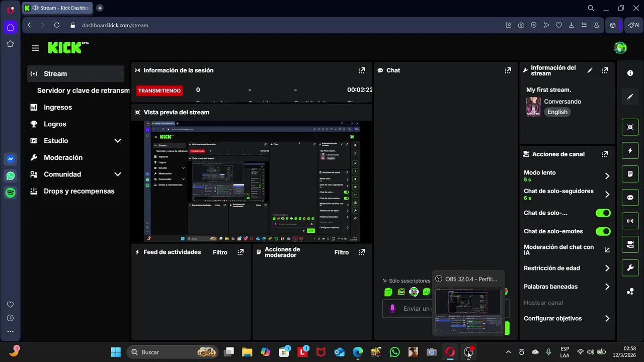Pop out the Feed de actividades panel

click(240, 252)
